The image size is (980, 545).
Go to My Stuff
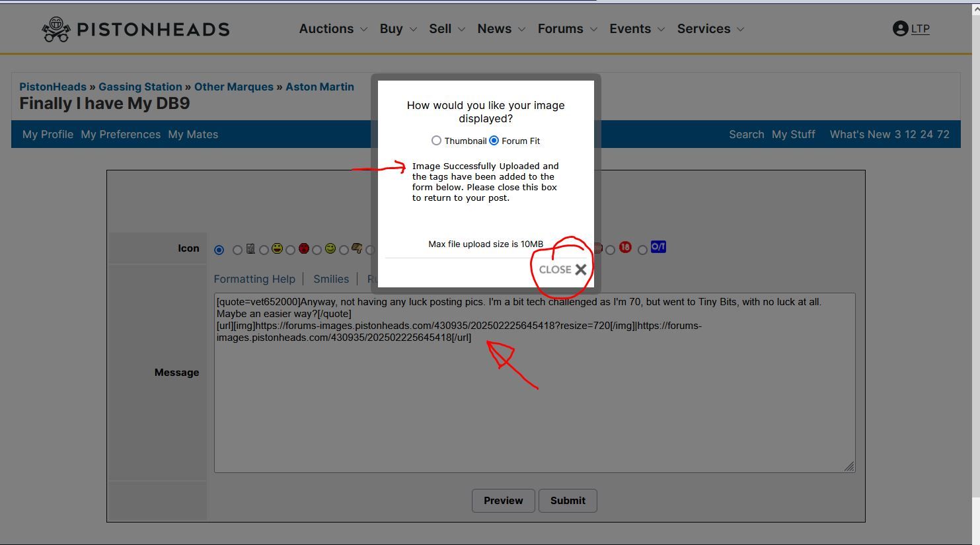(x=793, y=134)
